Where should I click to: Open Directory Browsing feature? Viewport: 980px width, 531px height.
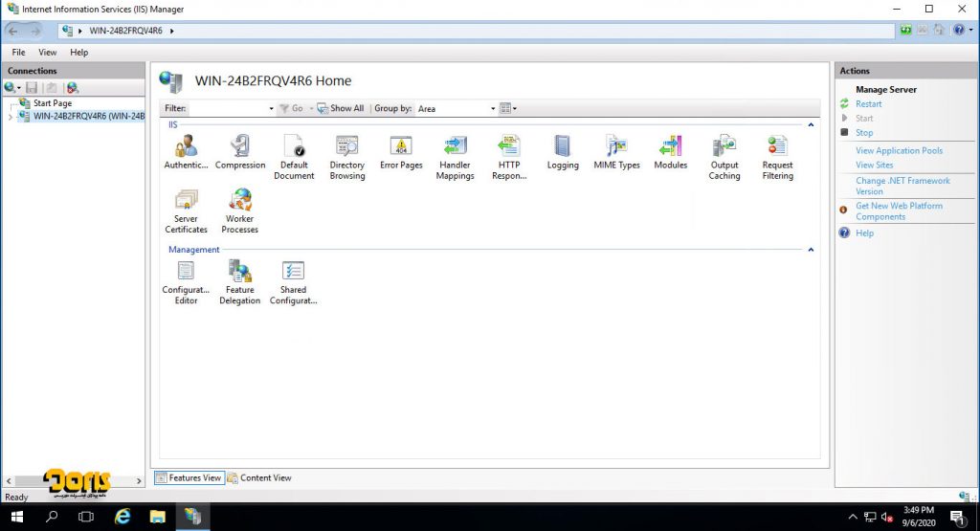pyautogui.click(x=347, y=158)
